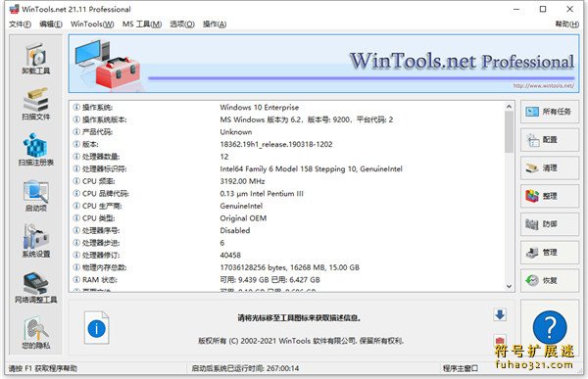588x379 pixels.
Task: Launch the 扫描注册表 registry scanner
Action: pos(35,150)
